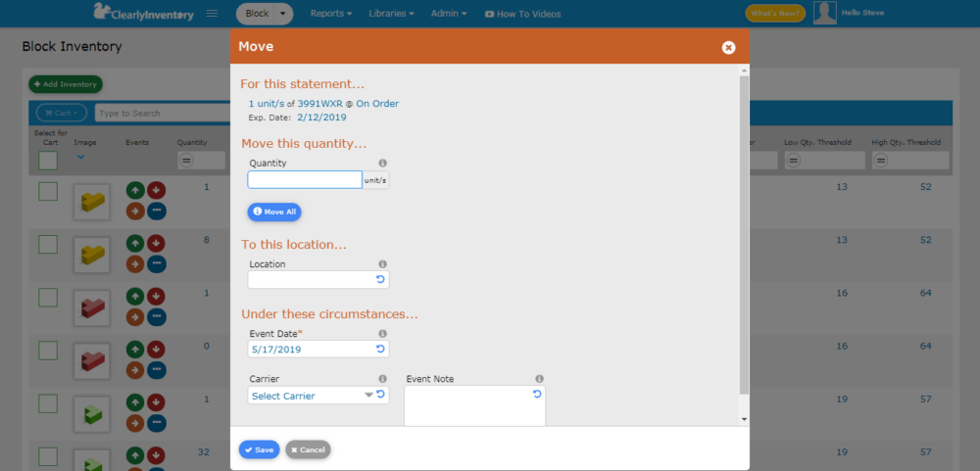
Task: Click orange move arrow in quantity 8 row
Action: pos(135,264)
